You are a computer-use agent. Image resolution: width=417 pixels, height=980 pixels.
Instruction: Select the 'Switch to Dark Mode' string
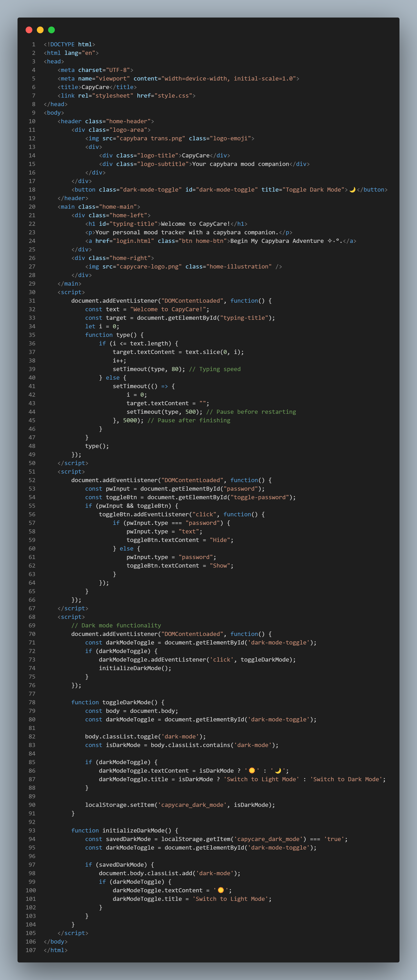click(346, 779)
